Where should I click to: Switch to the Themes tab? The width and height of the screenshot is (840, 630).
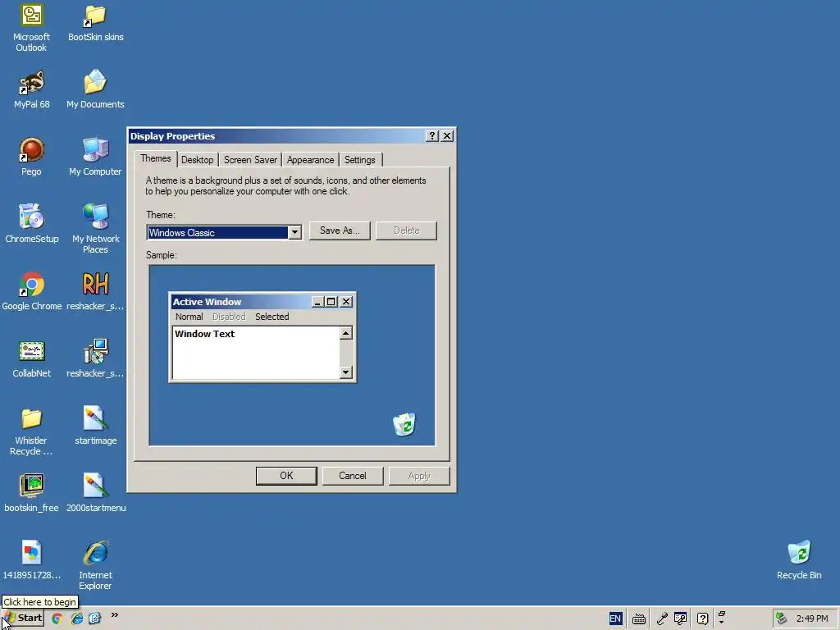coord(155,158)
